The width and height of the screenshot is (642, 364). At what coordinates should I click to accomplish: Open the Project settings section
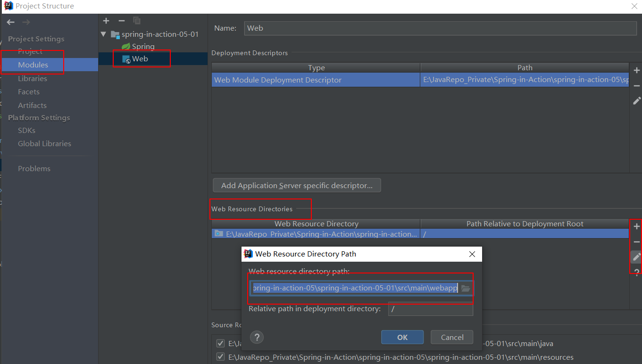[30, 51]
